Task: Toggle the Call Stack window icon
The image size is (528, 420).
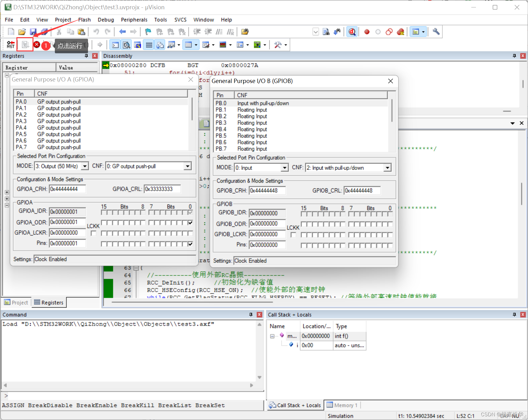Action: [160, 45]
